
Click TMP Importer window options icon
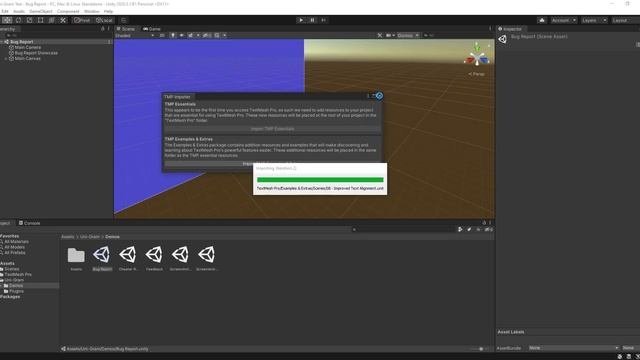coord(369,96)
